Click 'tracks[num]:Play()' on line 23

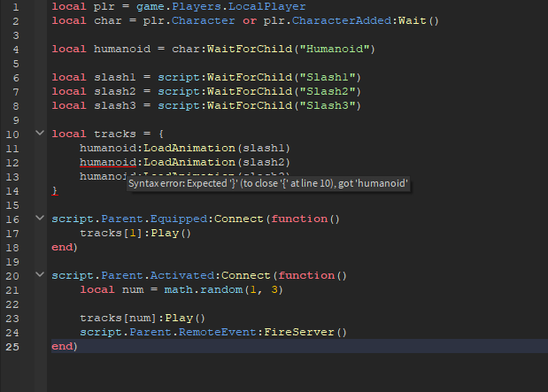143,318
